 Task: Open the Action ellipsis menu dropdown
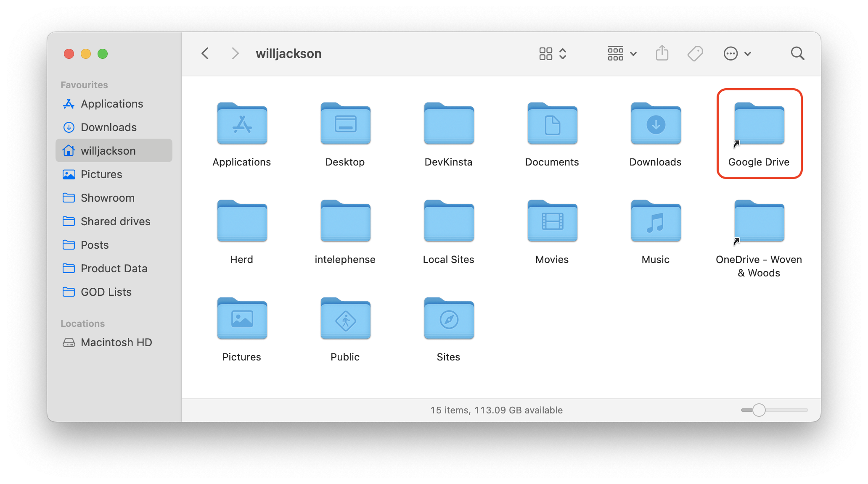tap(737, 53)
